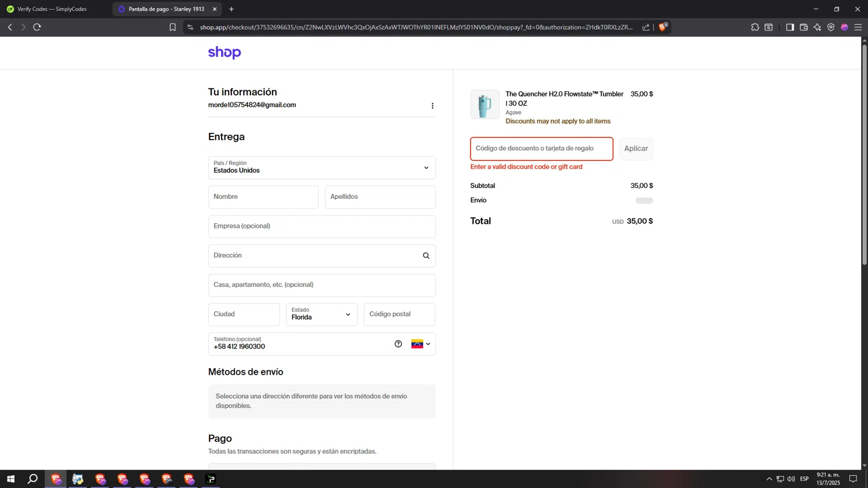Click 'Discounts may not apply to all items'
Viewport: 868px width, 488px height.
(x=558, y=121)
